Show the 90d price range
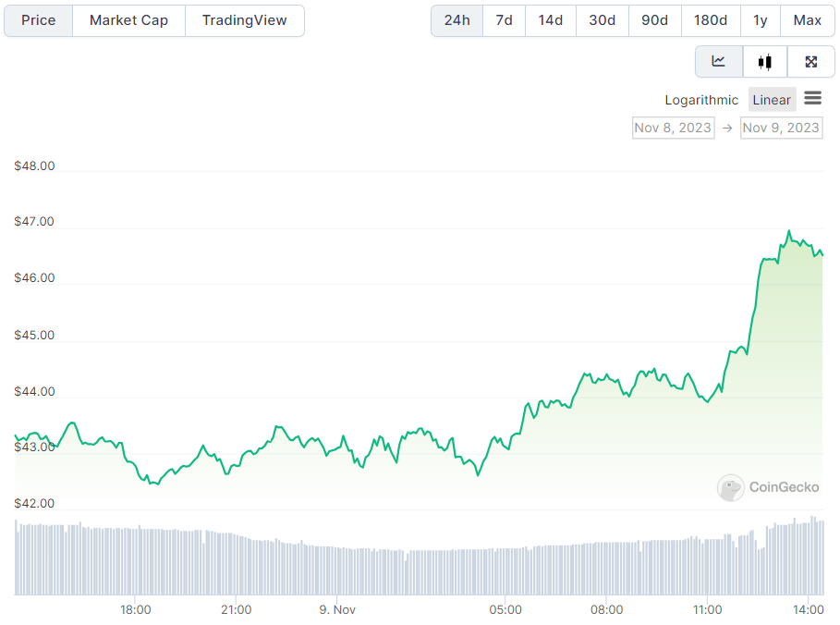The width and height of the screenshot is (840, 625). [654, 20]
